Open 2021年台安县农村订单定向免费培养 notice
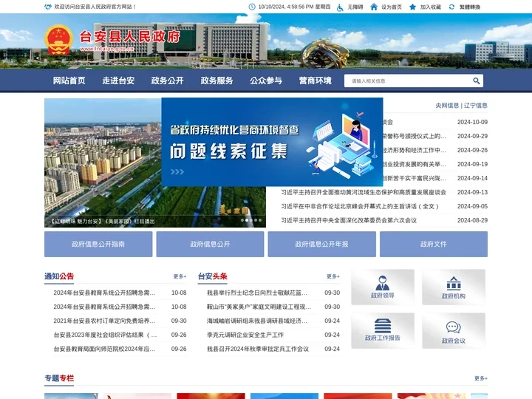This screenshot has width=532, height=399. click(104, 321)
